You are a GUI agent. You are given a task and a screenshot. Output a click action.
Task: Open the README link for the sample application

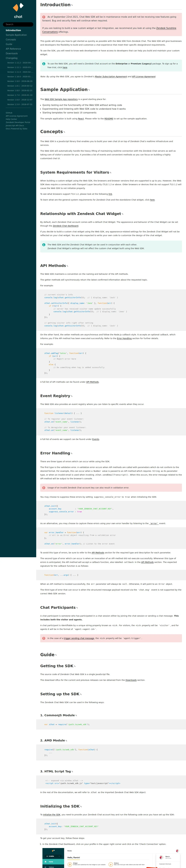pyautogui.click(x=109, y=119)
